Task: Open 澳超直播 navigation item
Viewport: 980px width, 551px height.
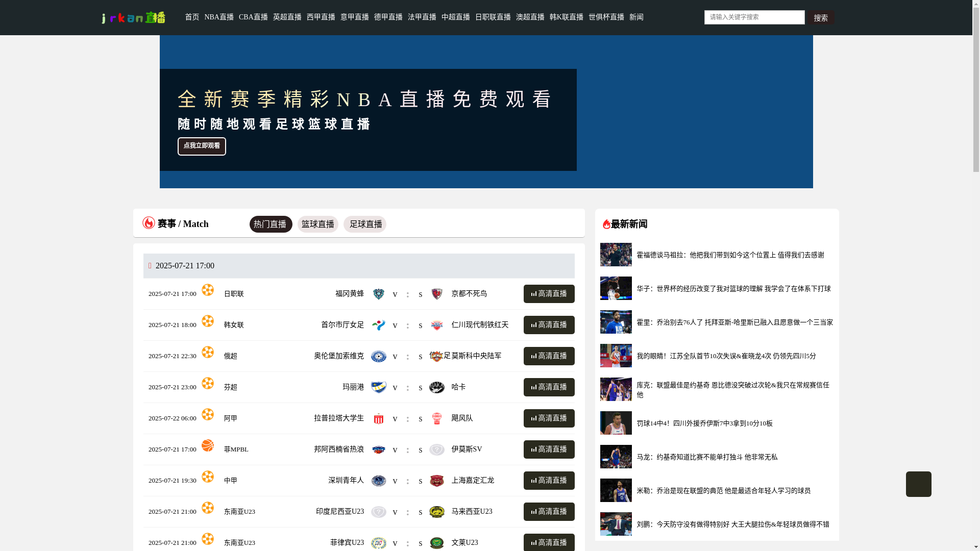Action: tap(530, 17)
